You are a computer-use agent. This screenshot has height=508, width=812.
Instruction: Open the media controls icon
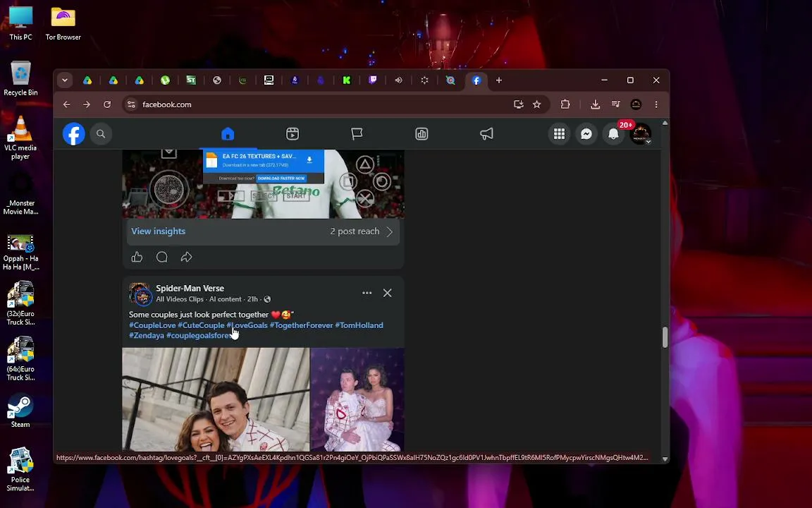click(616, 104)
